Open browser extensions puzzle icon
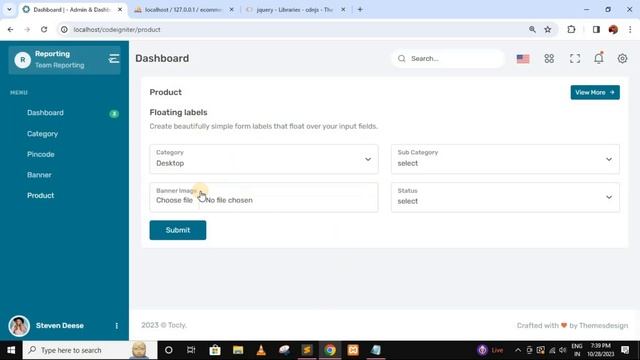The image size is (640, 360). [571, 29]
